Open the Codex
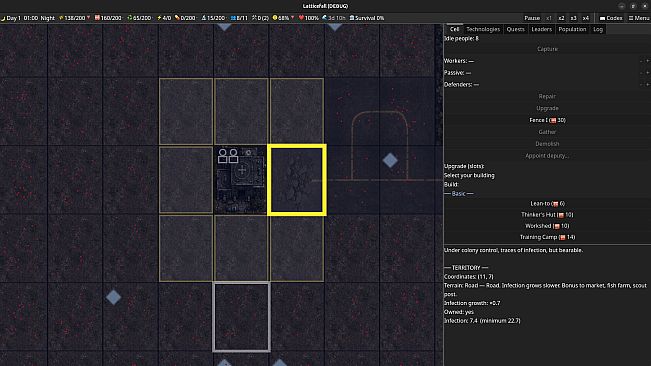 pyautogui.click(x=611, y=18)
